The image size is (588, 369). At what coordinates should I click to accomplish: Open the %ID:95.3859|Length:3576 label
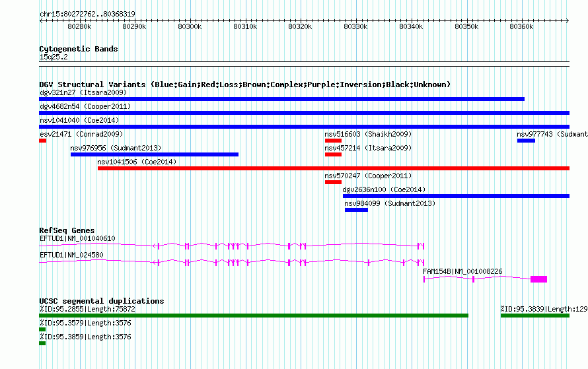click(x=85, y=337)
